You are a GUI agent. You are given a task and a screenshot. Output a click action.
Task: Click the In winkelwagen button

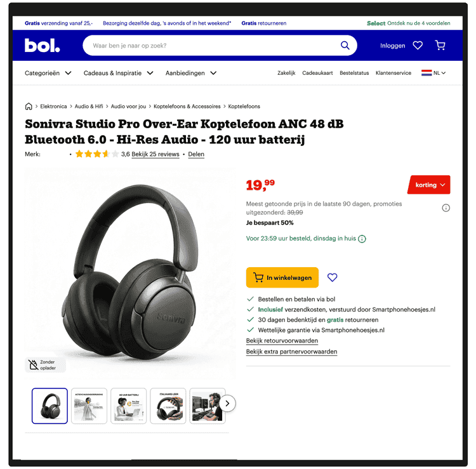coord(282,277)
